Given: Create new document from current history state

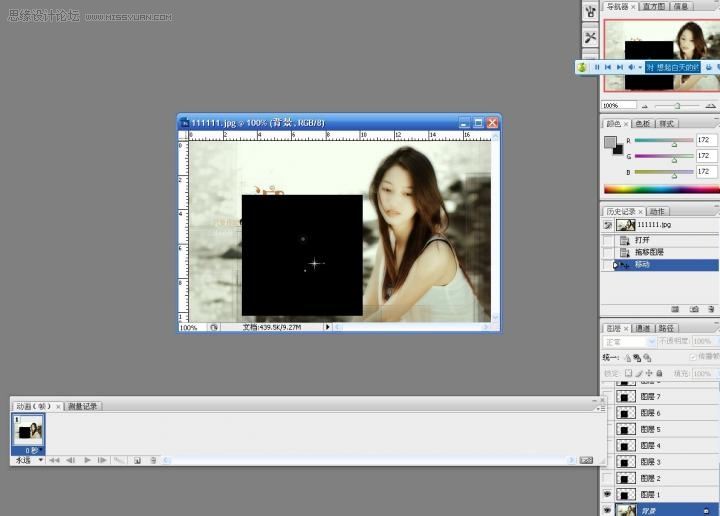Looking at the screenshot, I should pos(675,309).
